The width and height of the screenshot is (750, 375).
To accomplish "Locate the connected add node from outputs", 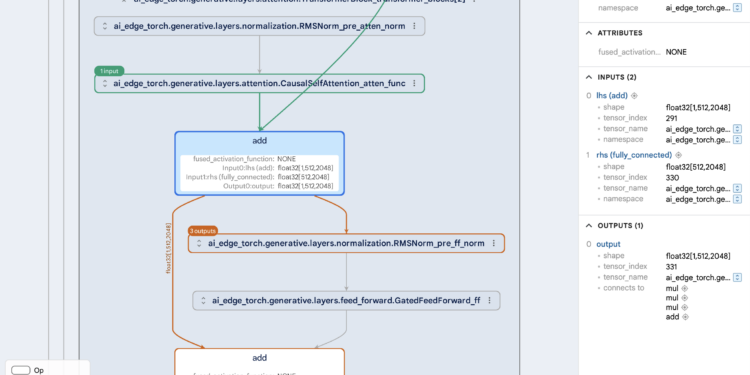I will [685, 317].
